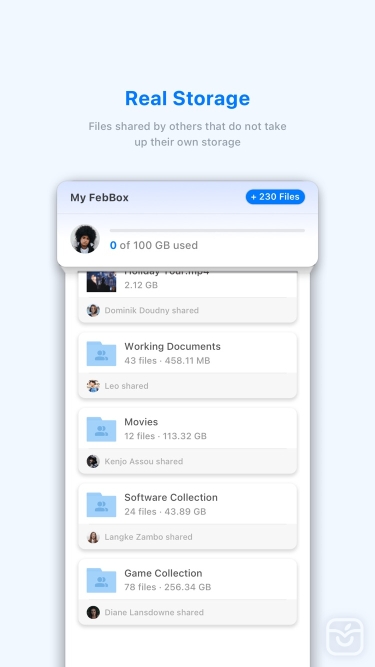Click 'Langke Zambo shared' label
Viewport: 375px width, 667px height.
tap(148, 537)
